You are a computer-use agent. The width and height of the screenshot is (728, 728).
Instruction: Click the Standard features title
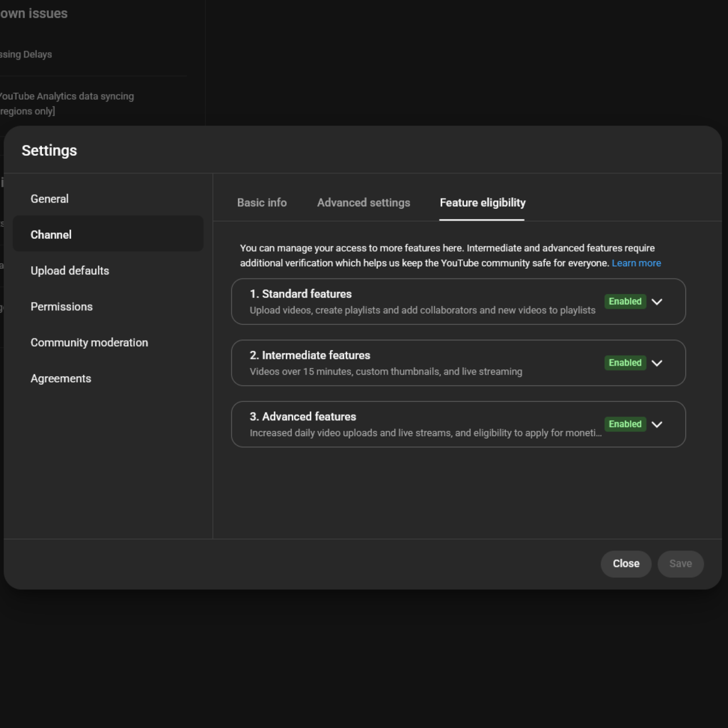(300, 294)
